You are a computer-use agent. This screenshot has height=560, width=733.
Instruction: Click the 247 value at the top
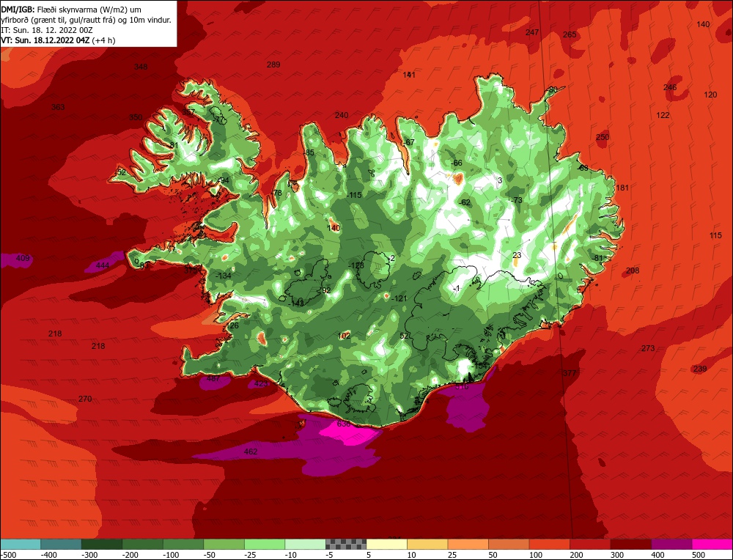pyautogui.click(x=532, y=32)
